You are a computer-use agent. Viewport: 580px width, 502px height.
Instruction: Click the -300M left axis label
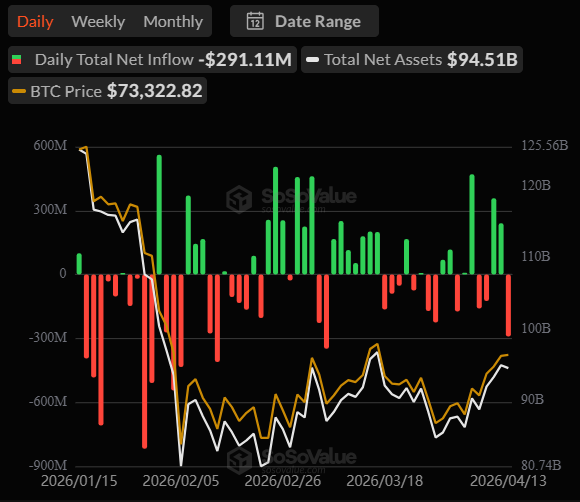click(x=48, y=337)
